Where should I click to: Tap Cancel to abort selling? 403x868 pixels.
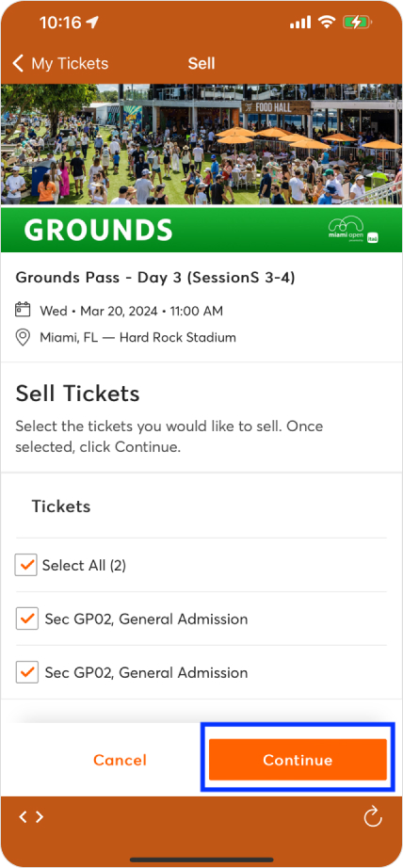click(x=120, y=760)
